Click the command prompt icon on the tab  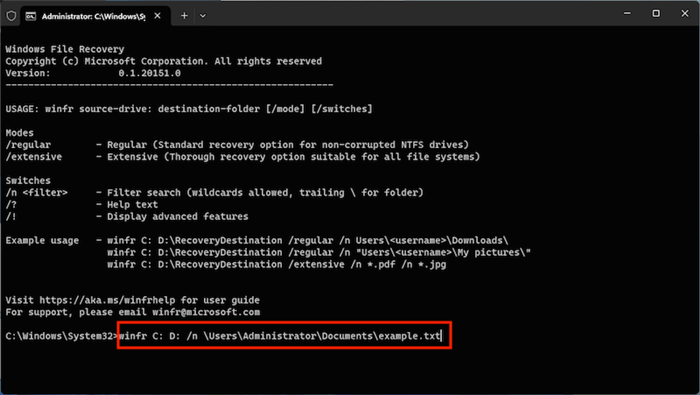[x=30, y=16]
